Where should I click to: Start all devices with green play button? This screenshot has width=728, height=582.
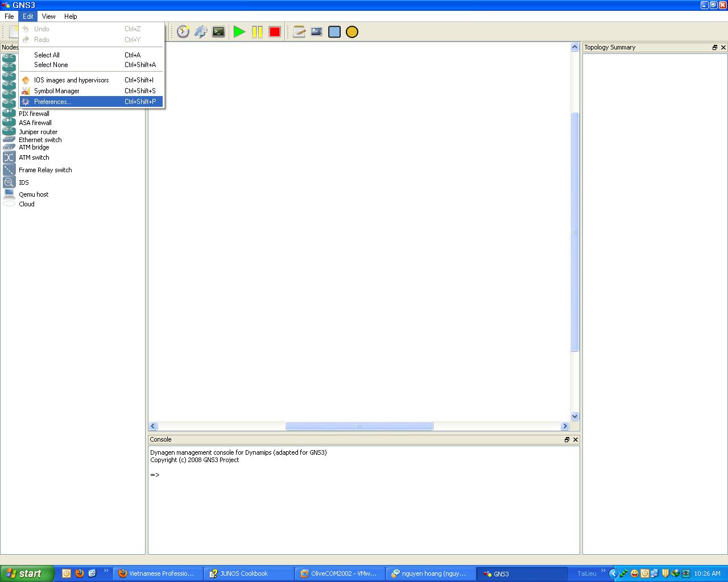(239, 32)
